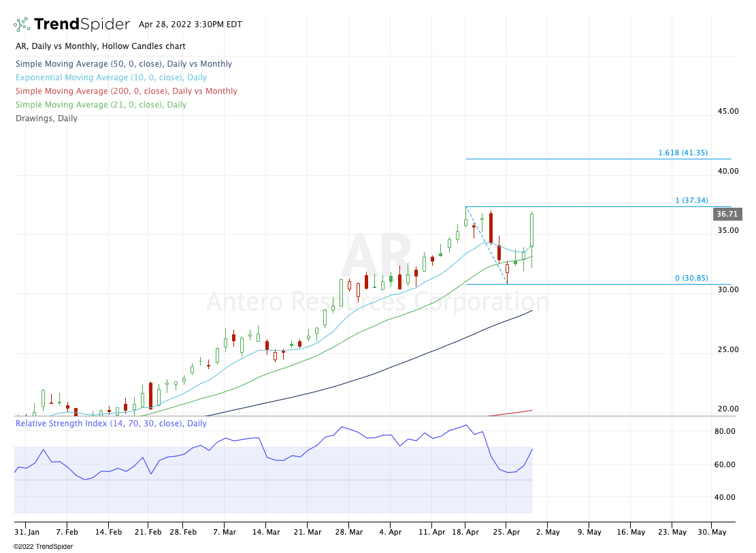Click the current price tag 36.71
The width and height of the screenshot is (756, 553).
coord(727,214)
